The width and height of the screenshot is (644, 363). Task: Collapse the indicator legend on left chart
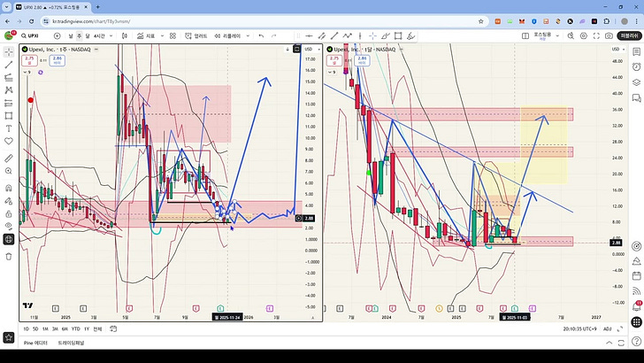click(x=27, y=73)
